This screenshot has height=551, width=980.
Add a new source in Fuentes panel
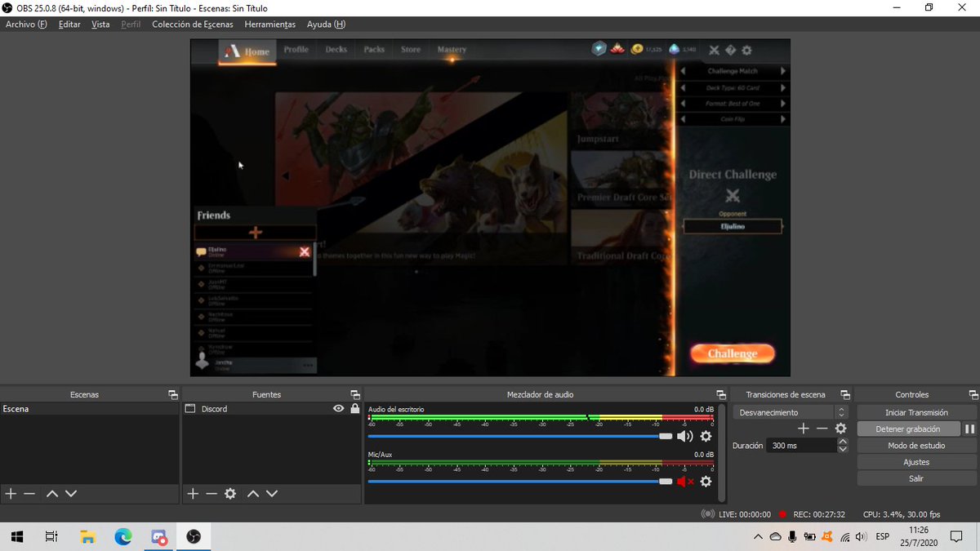click(x=193, y=493)
